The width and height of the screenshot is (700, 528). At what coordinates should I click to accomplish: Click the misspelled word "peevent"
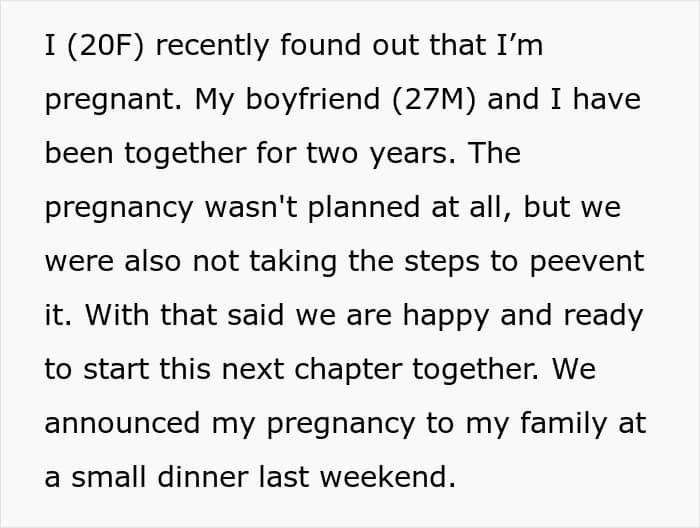pos(587,262)
